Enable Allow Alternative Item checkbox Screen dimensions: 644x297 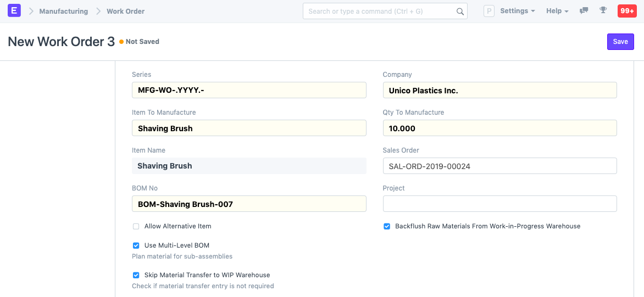[x=136, y=226]
